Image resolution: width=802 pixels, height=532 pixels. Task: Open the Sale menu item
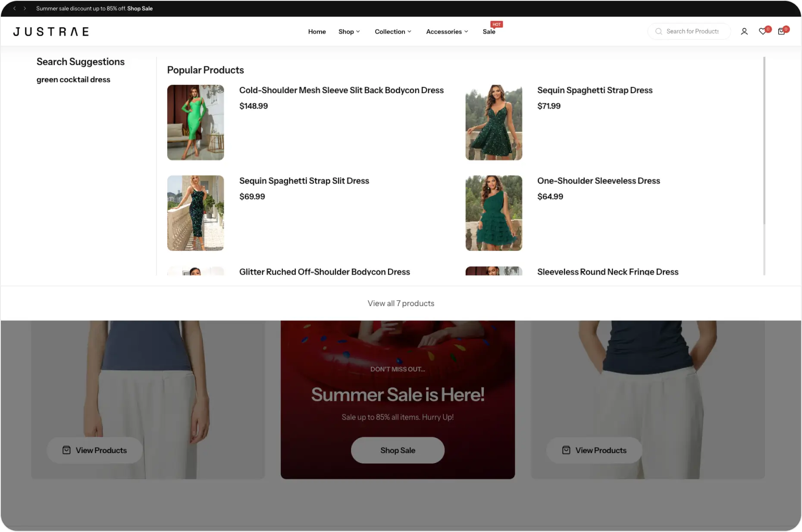tap(489, 31)
